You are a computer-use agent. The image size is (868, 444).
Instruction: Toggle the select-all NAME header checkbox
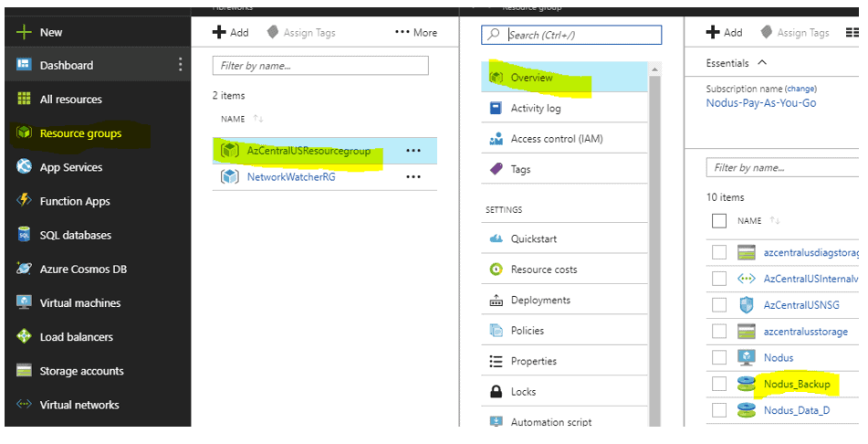718,220
